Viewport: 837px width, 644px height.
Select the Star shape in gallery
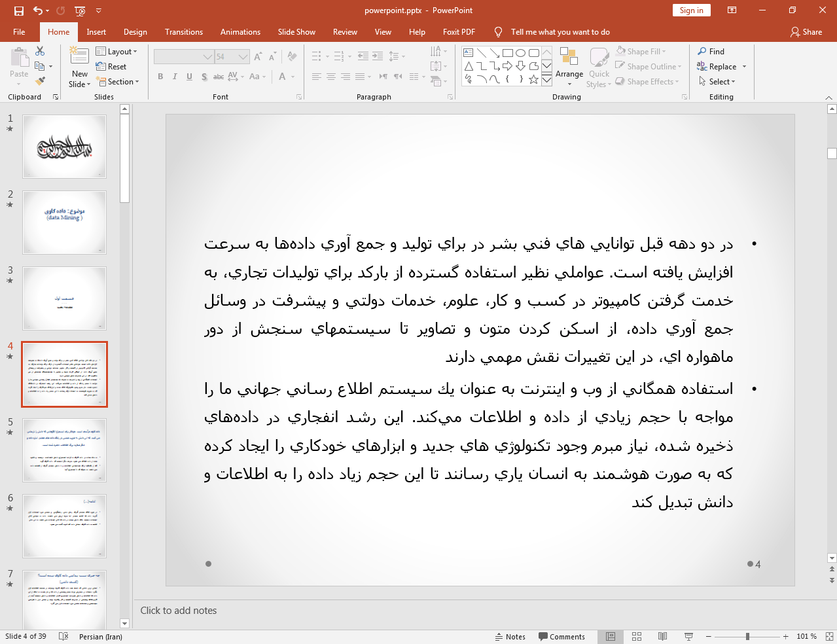tap(533, 79)
